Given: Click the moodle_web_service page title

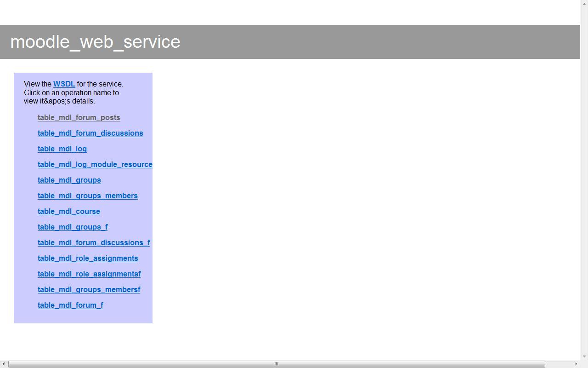Looking at the screenshot, I should pos(95,42).
